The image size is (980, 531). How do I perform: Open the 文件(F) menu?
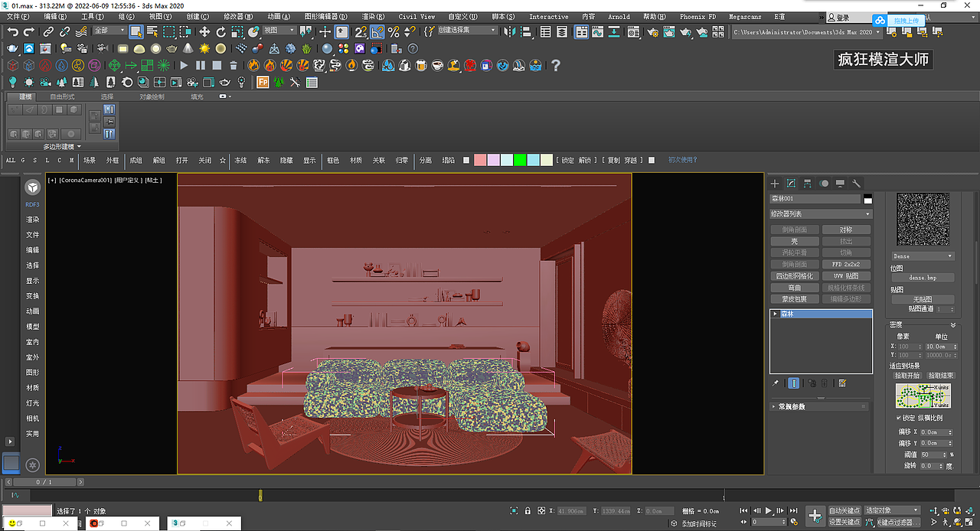tap(17, 16)
